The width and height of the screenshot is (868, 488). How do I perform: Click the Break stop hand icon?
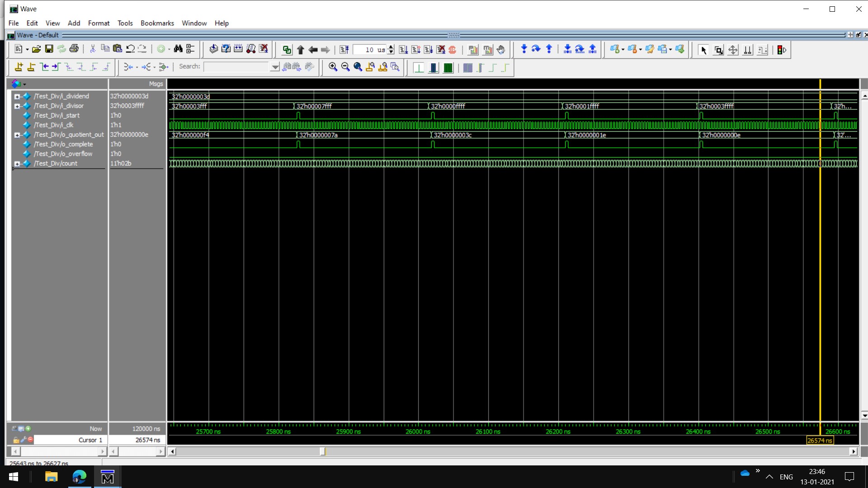pyautogui.click(x=501, y=50)
